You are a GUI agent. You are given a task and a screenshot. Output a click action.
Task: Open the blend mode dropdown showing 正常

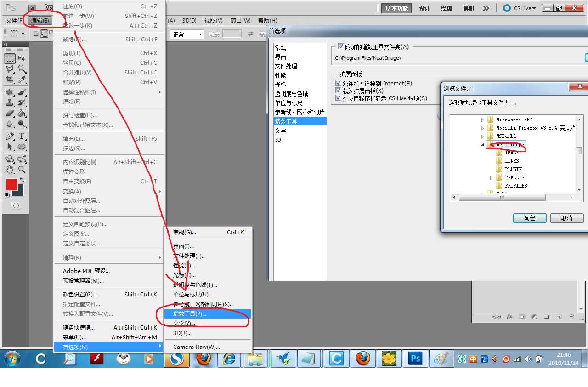pyautogui.click(x=187, y=34)
